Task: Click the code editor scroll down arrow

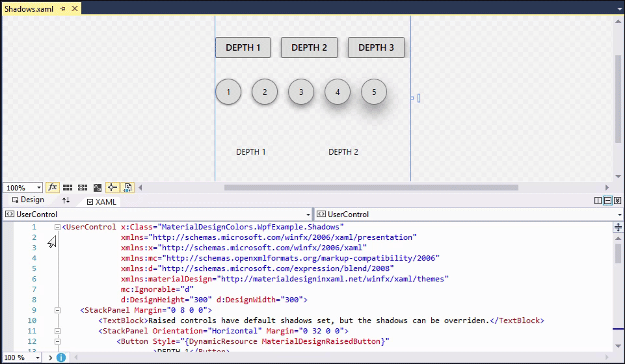Action: 618,346
